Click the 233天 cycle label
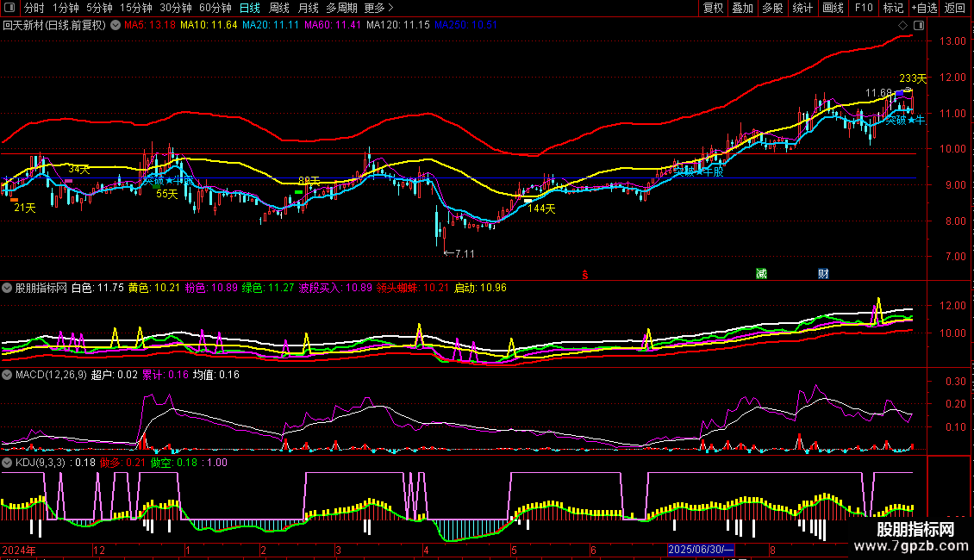974x560 pixels. point(913,79)
